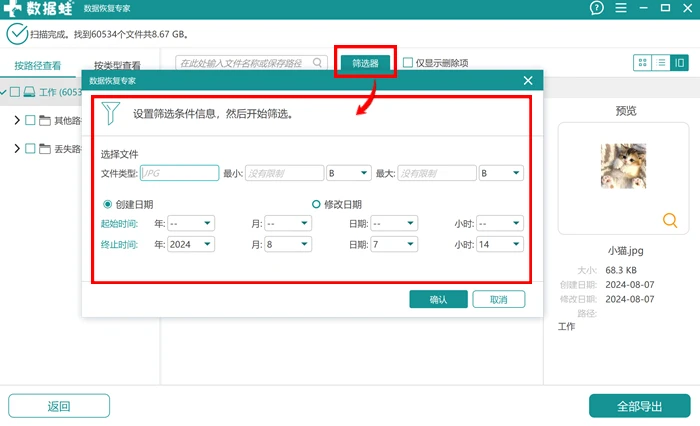
Task: Switch to grid thumbnail view
Action: (x=642, y=63)
